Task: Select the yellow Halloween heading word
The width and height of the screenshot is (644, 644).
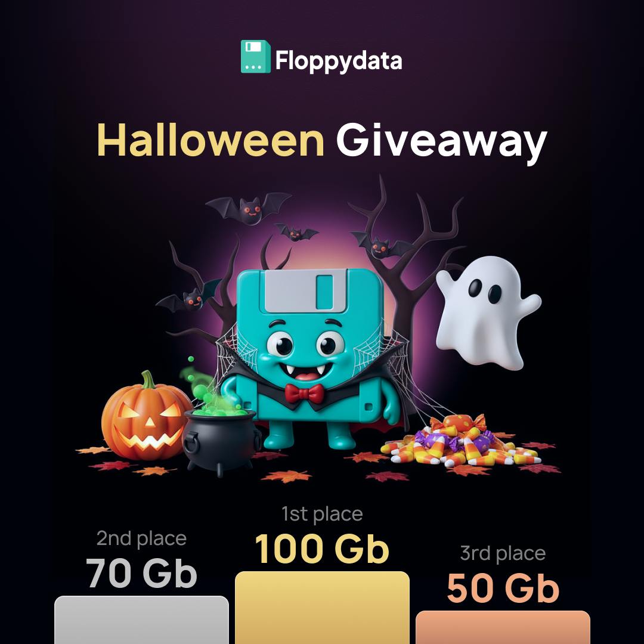Action: pyautogui.click(x=210, y=141)
